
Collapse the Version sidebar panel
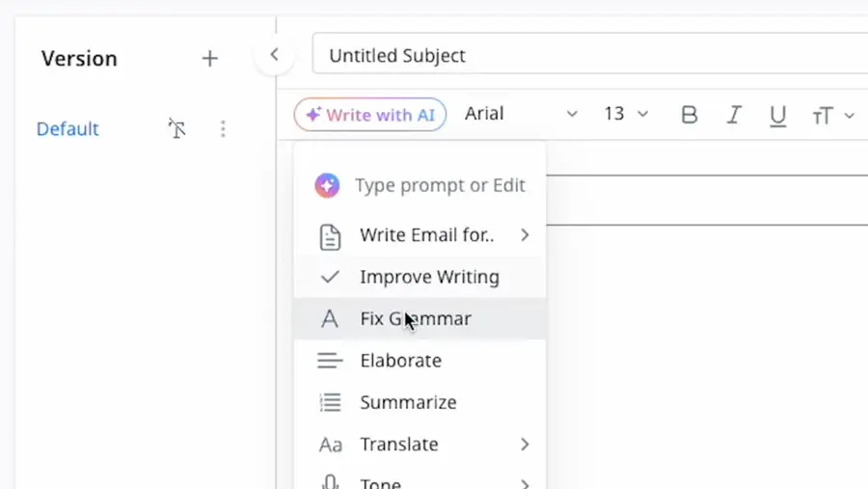[274, 55]
